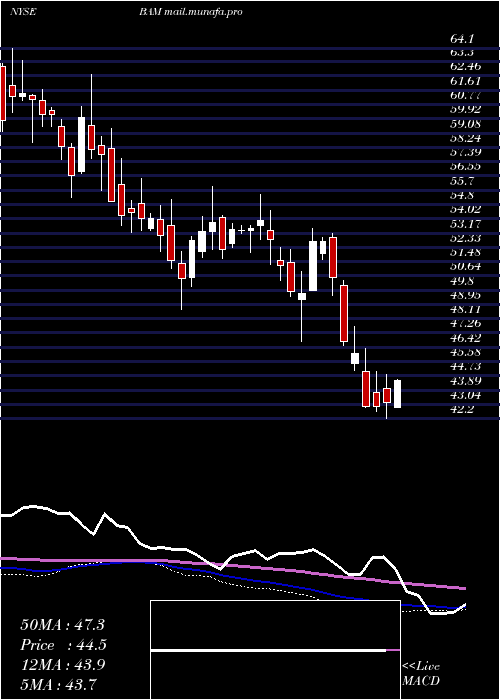Click the 53.17 price axis label
The height and width of the screenshot is (700, 500).
[465, 224]
